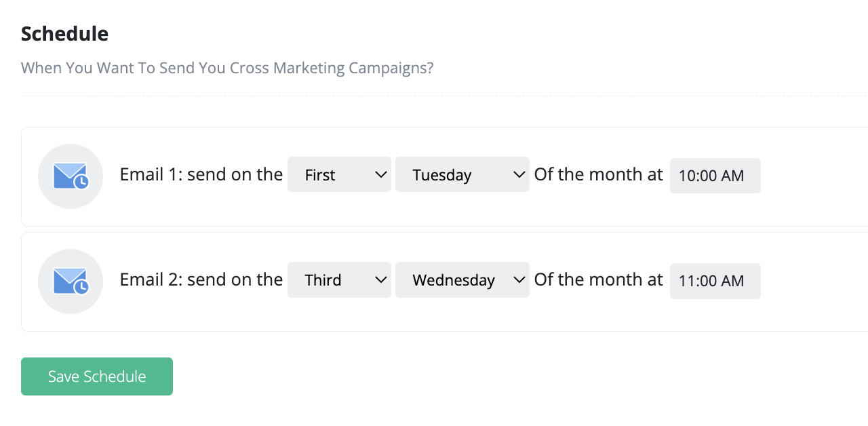Expand the chevron next to Wednesday
Screen dimensions: 868x426
[519, 279]
